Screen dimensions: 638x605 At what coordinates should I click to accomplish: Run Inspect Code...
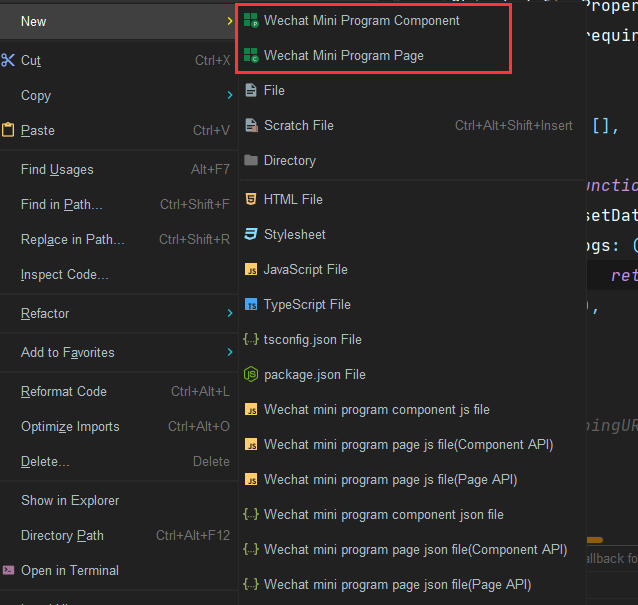click(x=118, y=274)
